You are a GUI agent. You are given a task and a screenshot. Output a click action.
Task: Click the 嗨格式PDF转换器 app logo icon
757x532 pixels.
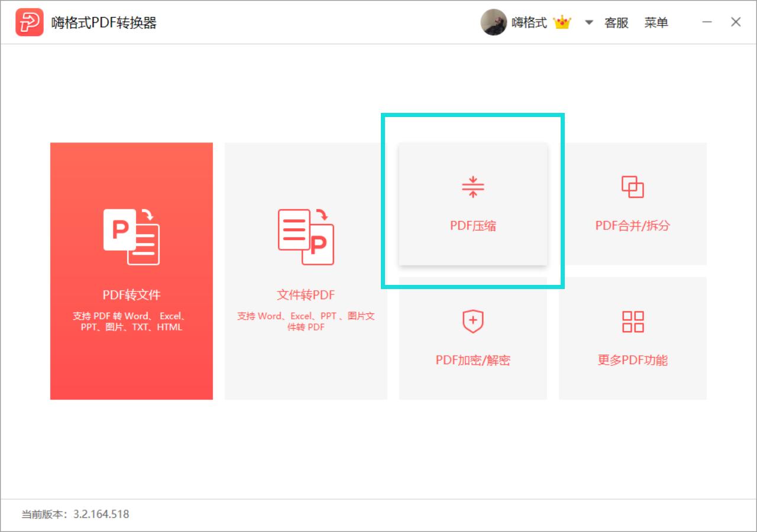click(x=30, y=22)
